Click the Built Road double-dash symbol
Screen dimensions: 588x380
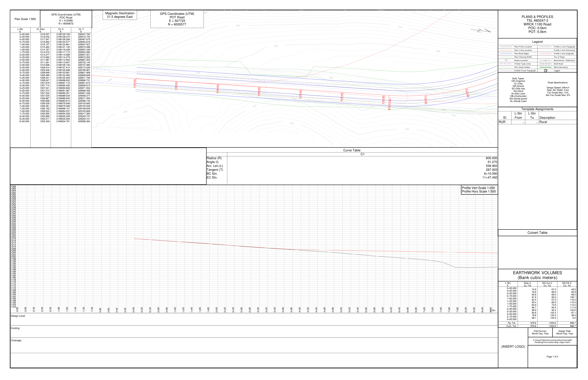pos(546,64)
